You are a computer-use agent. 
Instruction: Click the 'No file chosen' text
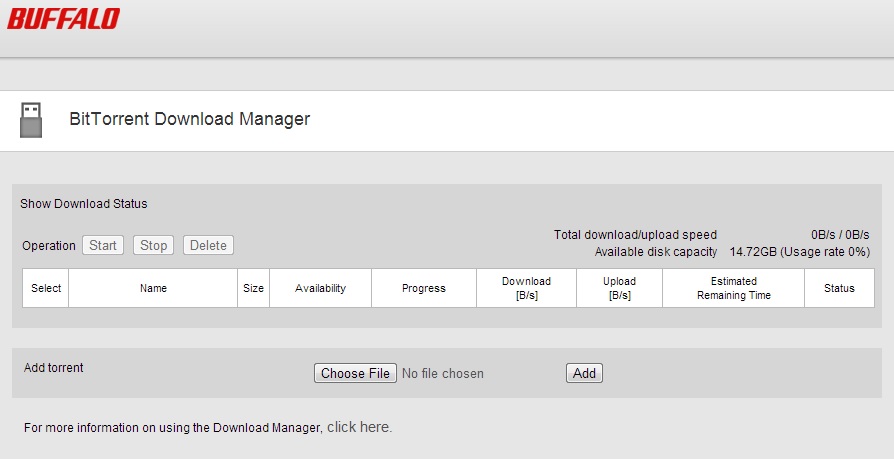442,373
